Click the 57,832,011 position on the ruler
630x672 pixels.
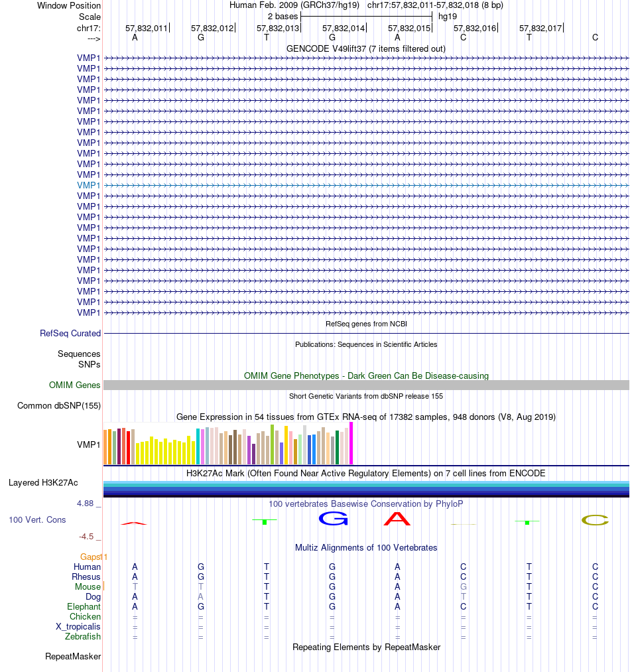click(146, 28)
